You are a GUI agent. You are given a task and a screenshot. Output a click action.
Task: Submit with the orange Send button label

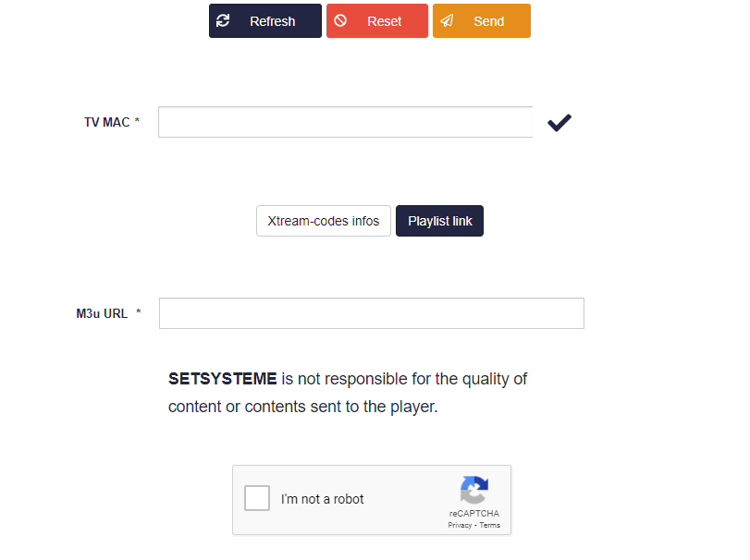point(489,21)
